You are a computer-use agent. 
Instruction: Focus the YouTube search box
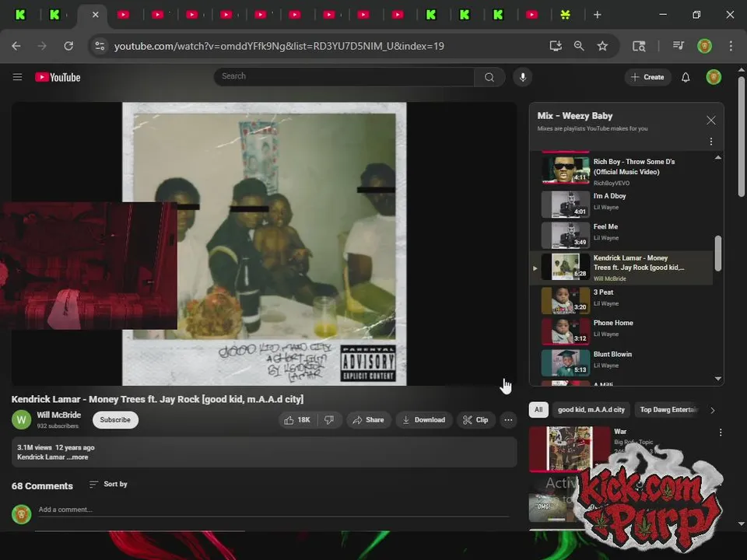tap(345, 77)
